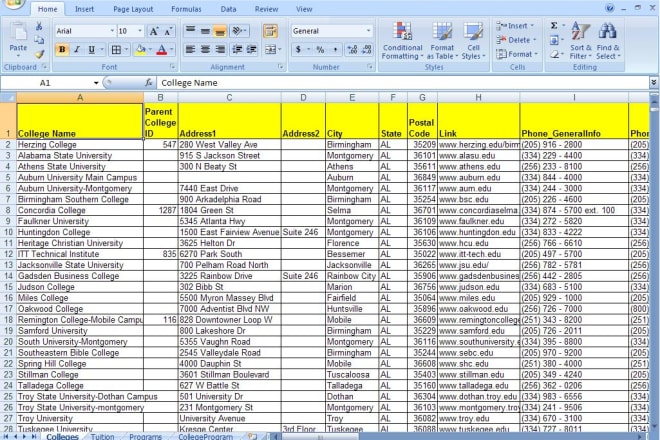
Task: Click Increase Indent icon
Action: pos(252,50)
